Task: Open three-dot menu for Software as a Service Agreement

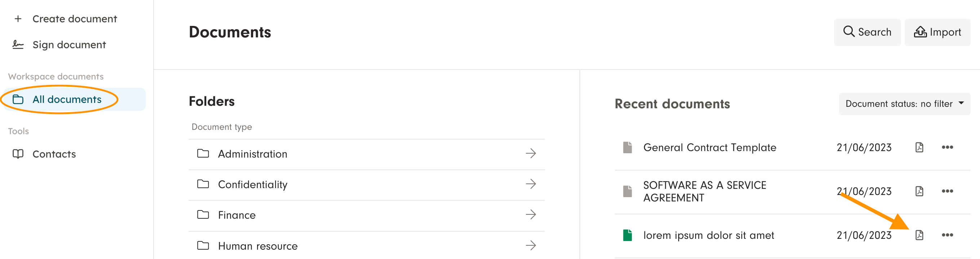Action: [947, 191]
